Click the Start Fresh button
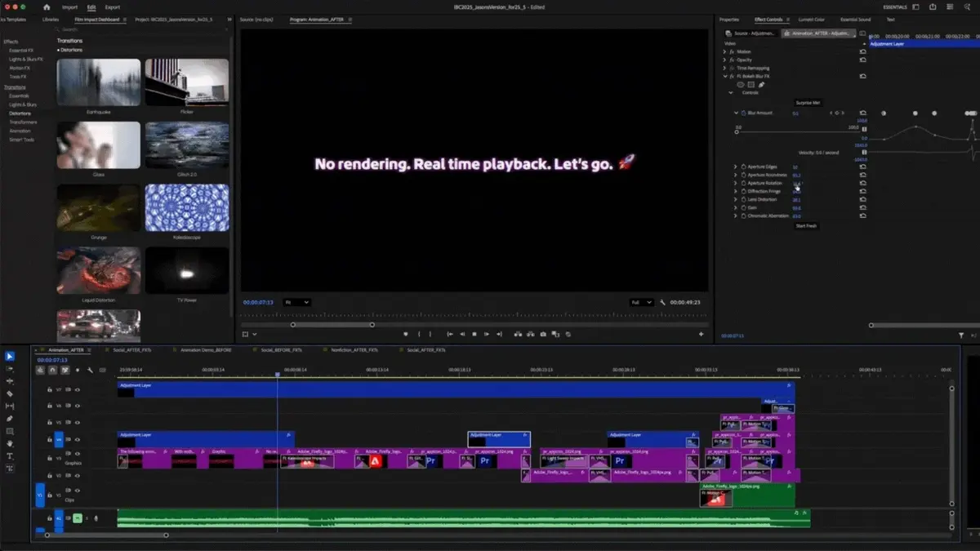Screen dimensions: 980x551 pyautogui.click(x=806, y=226)
